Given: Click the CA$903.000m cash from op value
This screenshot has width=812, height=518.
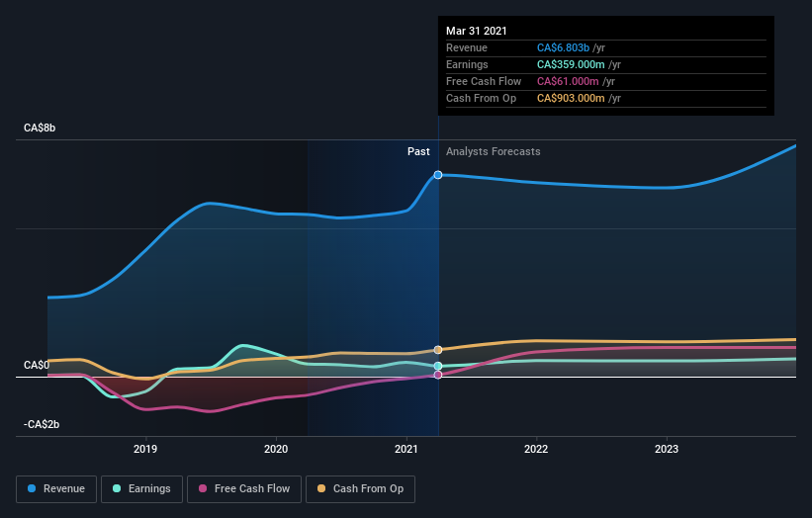Looking at the screenshot, I should click(571, 98).
